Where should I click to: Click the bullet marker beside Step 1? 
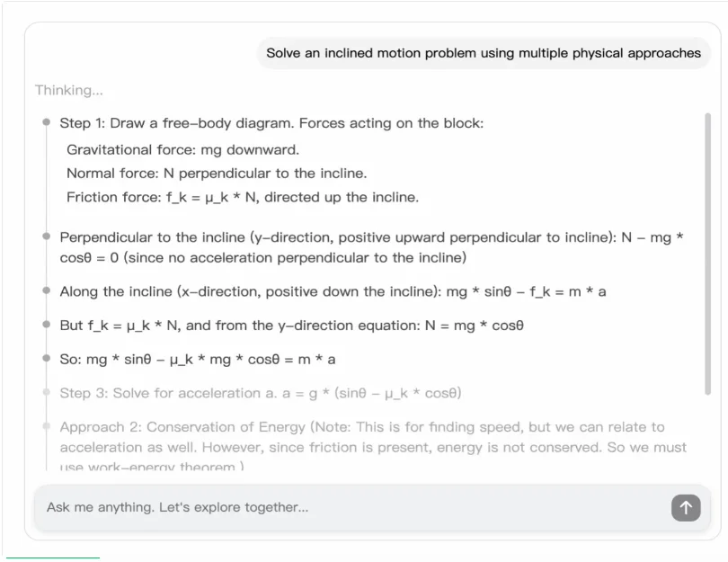[x=46, y=122]
